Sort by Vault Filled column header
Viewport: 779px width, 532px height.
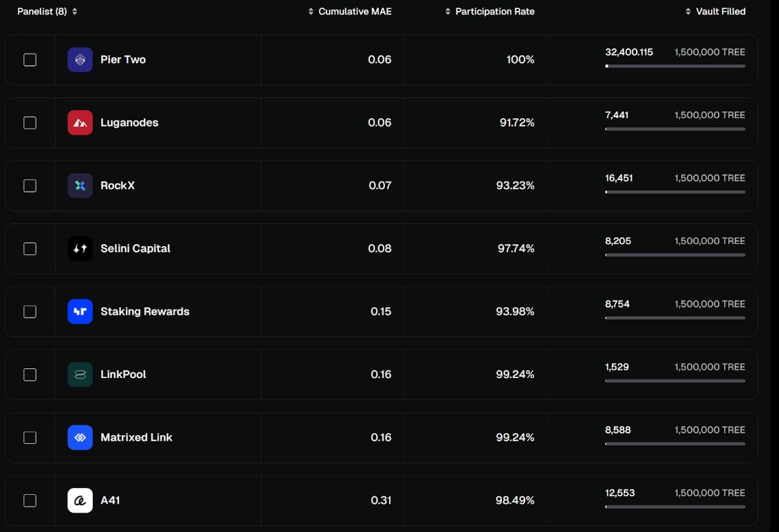[x=716, y=12]
